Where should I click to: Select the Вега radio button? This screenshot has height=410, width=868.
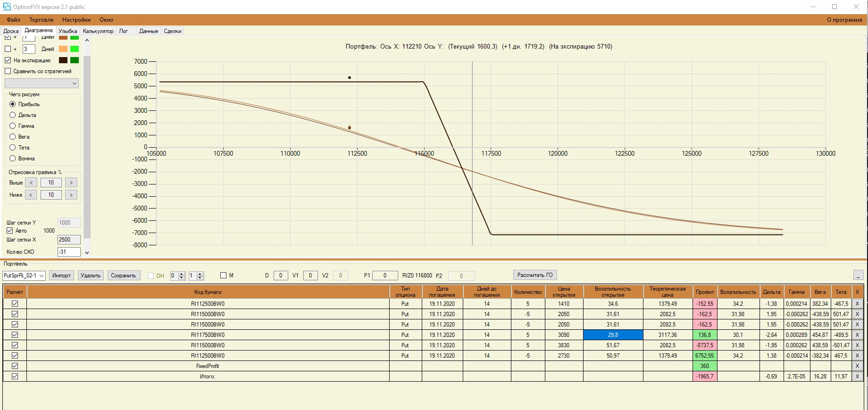(x=13, y=137)
